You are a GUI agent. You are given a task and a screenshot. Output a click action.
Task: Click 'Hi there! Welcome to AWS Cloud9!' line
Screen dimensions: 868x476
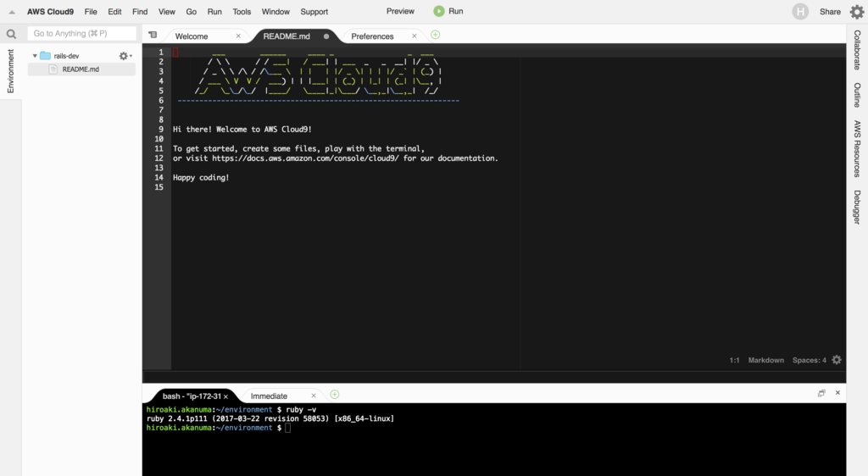pyautogui.click(x=242, y=130)
